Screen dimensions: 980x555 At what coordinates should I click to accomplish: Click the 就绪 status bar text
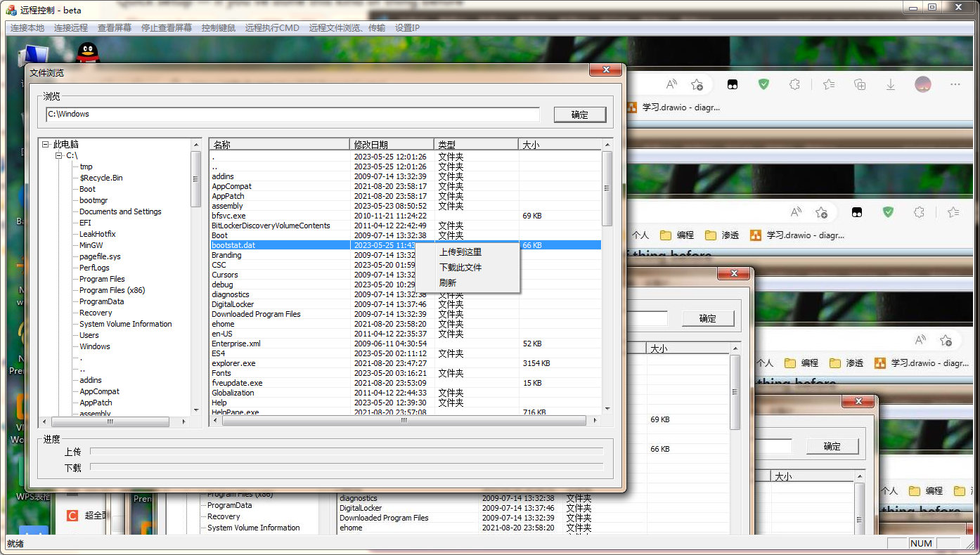click(x=15, y=544)
